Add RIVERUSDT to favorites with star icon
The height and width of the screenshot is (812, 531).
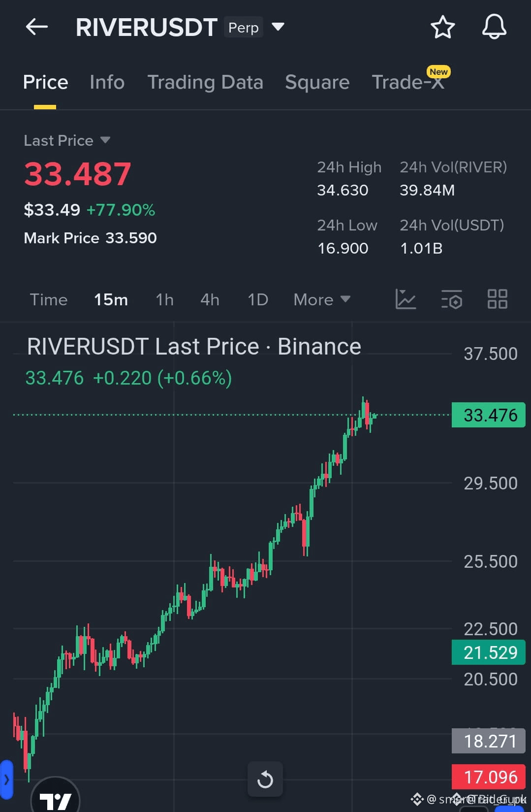pos(442,27)
